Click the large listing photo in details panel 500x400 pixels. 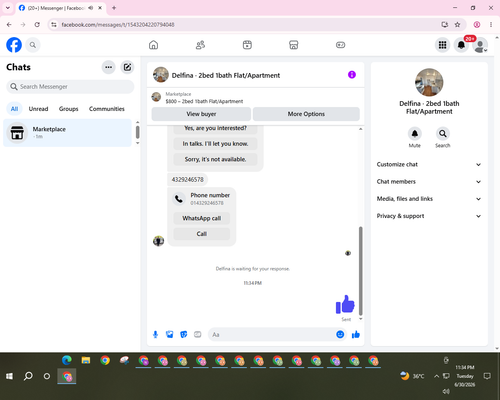[429, 82]
